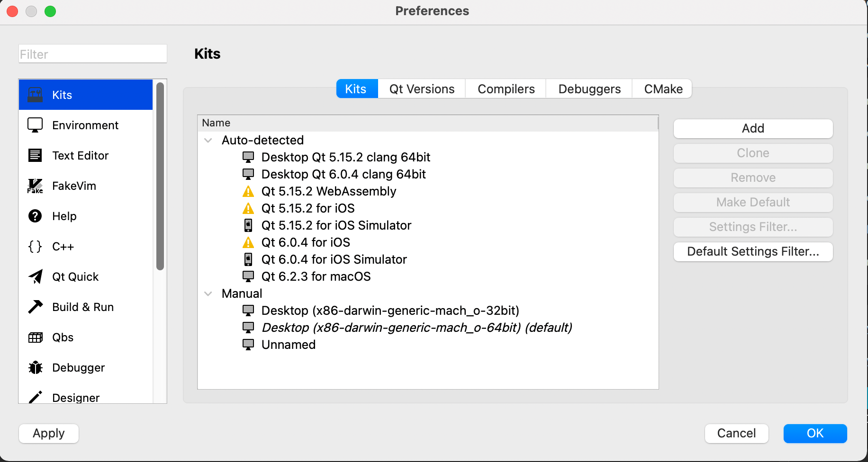Open the Text Editor section icon
This screenshot has height=462, width=868.
(x=35, y=155)
